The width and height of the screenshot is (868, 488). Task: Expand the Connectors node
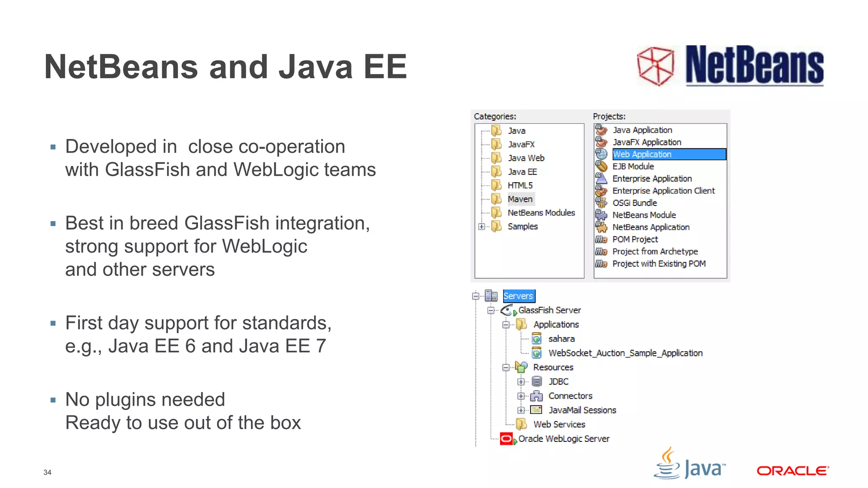tap(521, 396)
